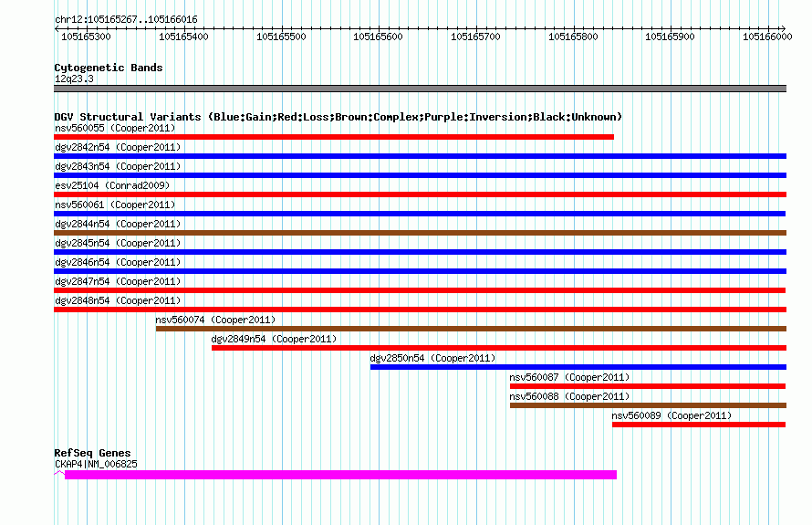Image resolution: width=812 pixels, height=525 pixels.
Task: Select the nsv560074 brown complex bar
Action: coord(472,329)
